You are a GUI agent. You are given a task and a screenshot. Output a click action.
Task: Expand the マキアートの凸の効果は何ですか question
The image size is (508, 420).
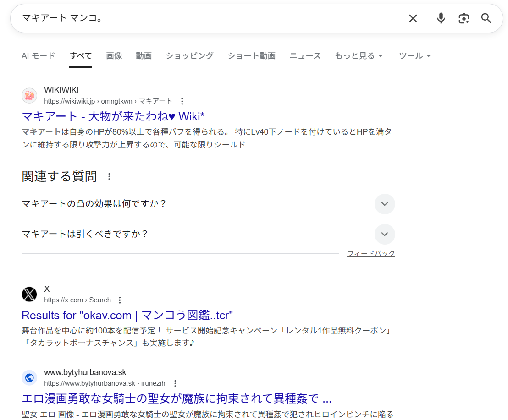384,204
